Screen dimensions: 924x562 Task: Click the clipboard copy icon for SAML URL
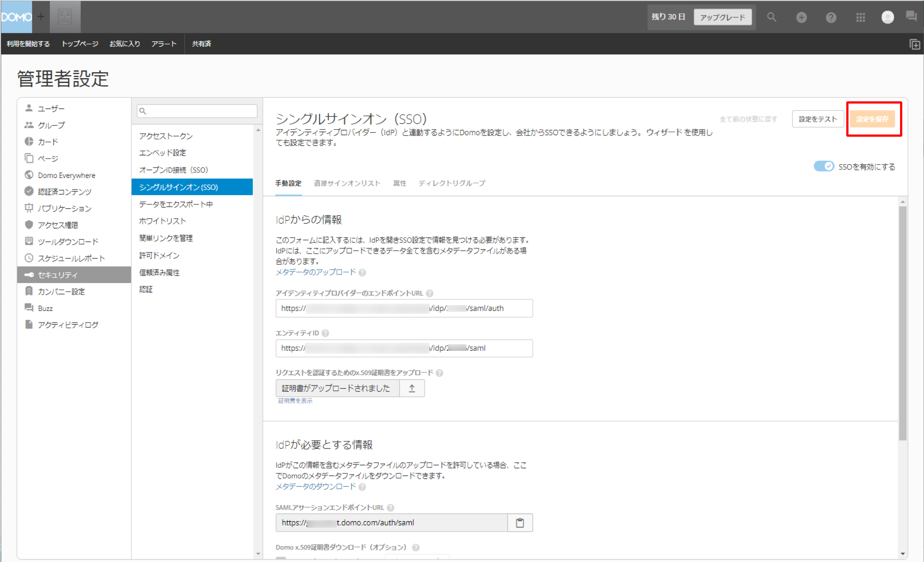pos(520,523)
